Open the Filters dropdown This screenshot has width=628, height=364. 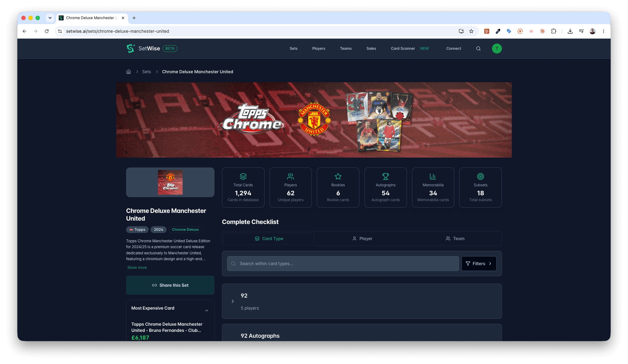pyautogui.click(x=479, y=264)
